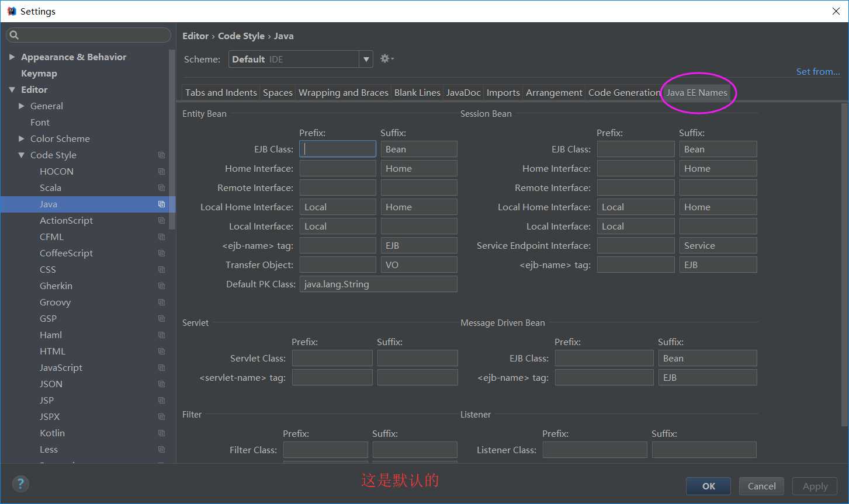The width and height of the screenshot is (849, 504).
Task: Select the JavaDoc tab
Action: 463,92
